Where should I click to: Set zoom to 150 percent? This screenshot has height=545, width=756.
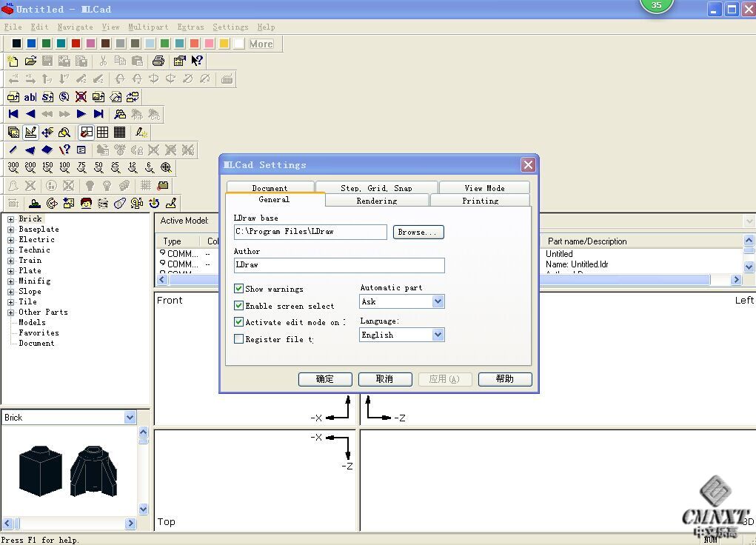[x=47, y=167]
